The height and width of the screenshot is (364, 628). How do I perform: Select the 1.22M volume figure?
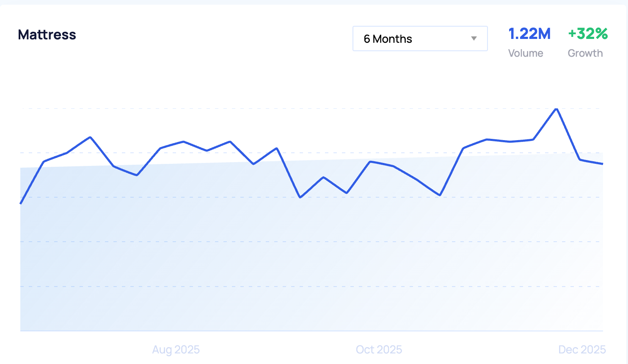coord(529,34)
